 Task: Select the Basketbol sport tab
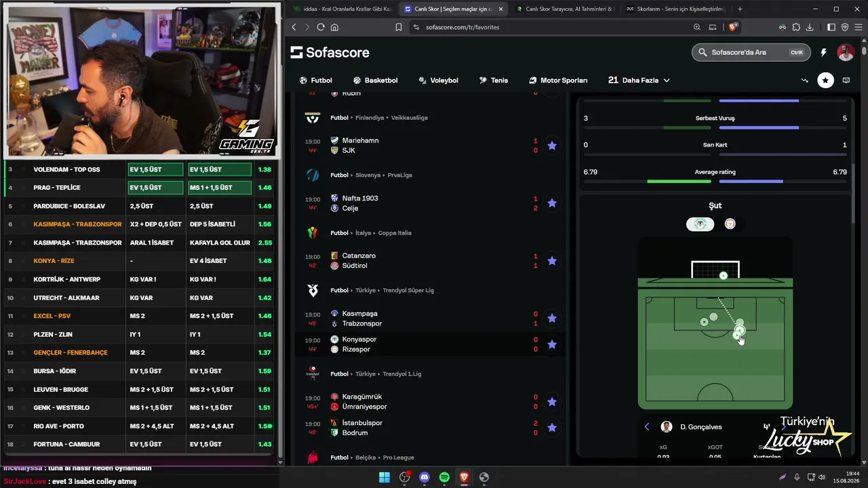375,80
